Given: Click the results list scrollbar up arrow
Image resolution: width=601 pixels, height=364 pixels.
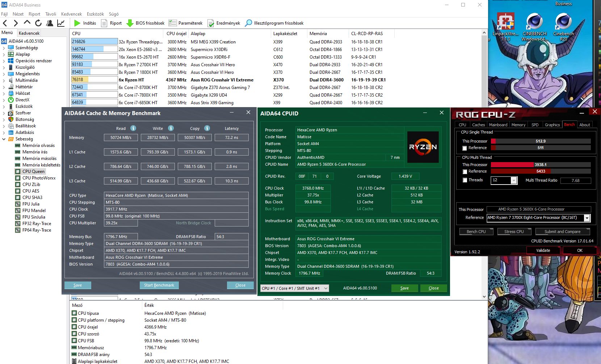Looking at the screenshot, I should (x=484, y=33).
